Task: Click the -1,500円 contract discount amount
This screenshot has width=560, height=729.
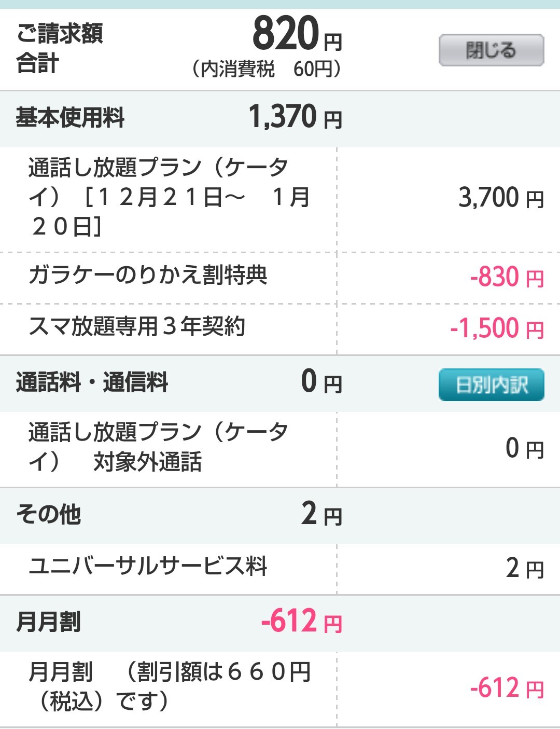Action: pos(496,329)
